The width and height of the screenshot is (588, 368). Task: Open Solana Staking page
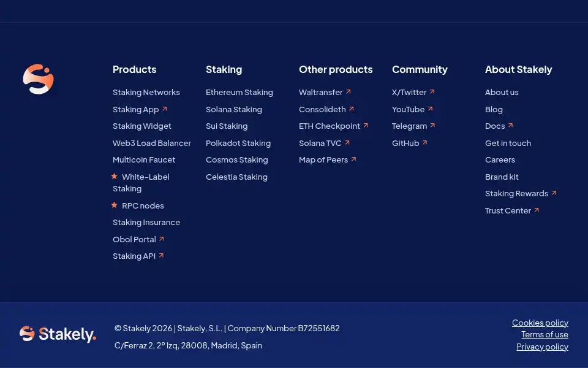234,110
